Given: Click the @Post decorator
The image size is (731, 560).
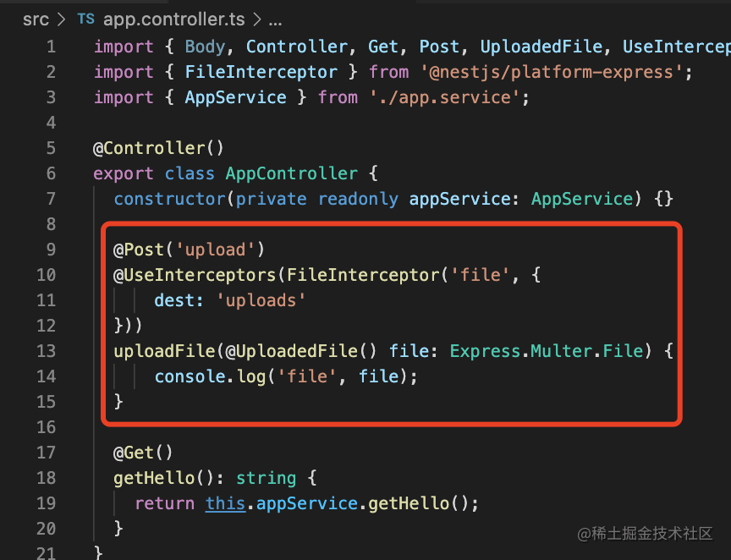Looking at the screenshot, I should [x=144, y=250].
